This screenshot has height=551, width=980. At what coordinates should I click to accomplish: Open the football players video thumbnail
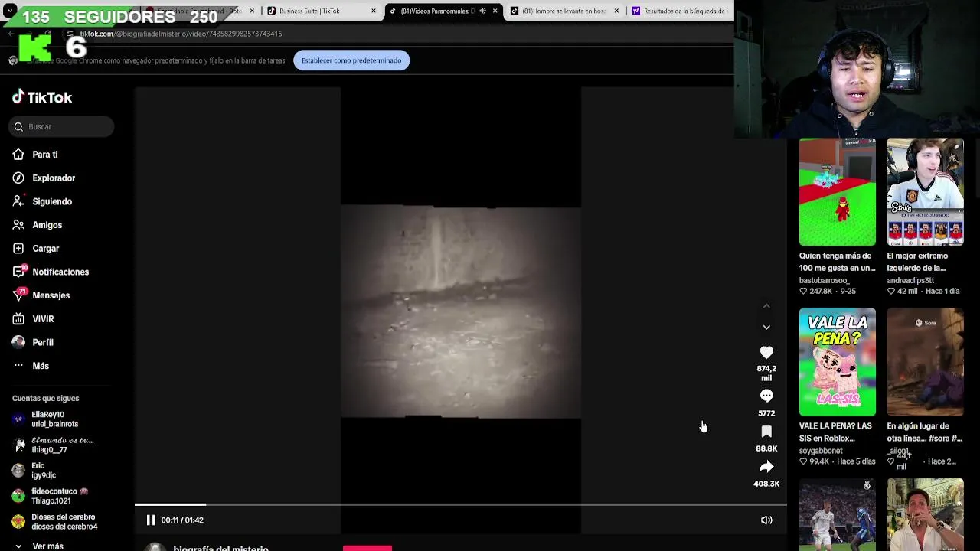pyautogui.click(x=838, y=514)
